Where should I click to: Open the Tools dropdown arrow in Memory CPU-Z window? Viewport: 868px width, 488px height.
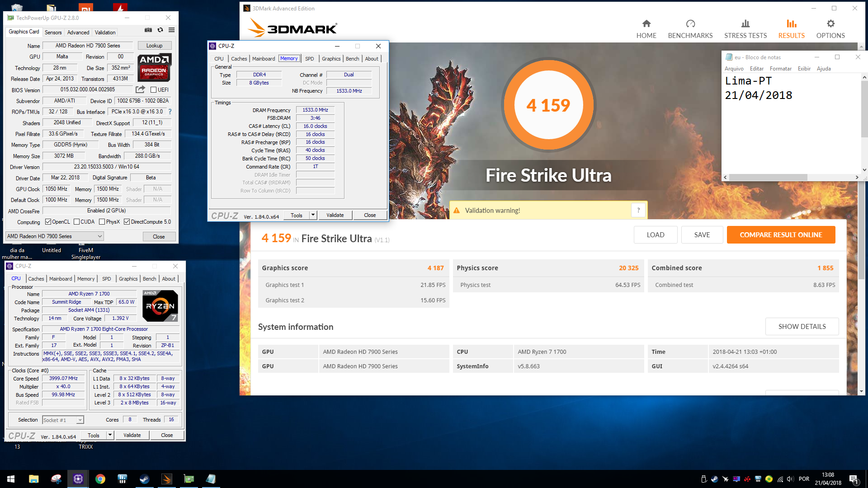(x=313, y=215)
